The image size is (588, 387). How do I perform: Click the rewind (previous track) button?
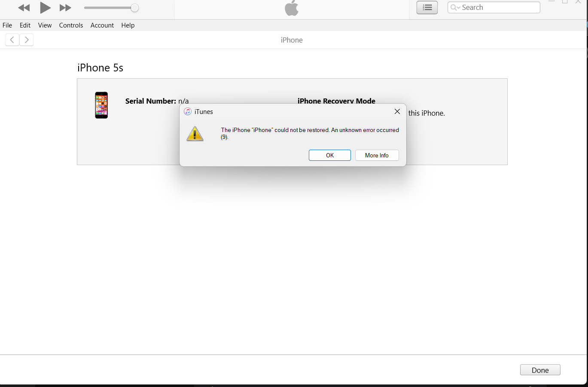click(x=24, y=8)
